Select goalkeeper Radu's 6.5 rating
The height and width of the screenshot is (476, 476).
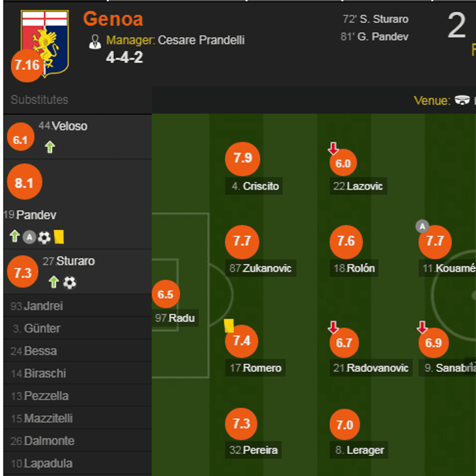coord(166,294)
